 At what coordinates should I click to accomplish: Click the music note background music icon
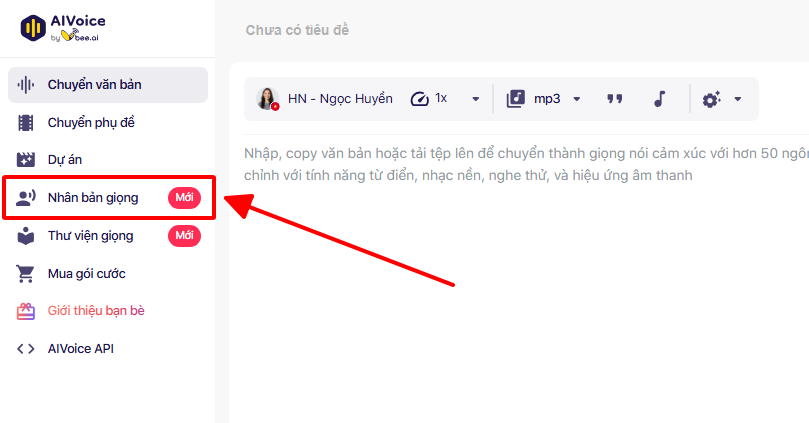coord(658,98)
